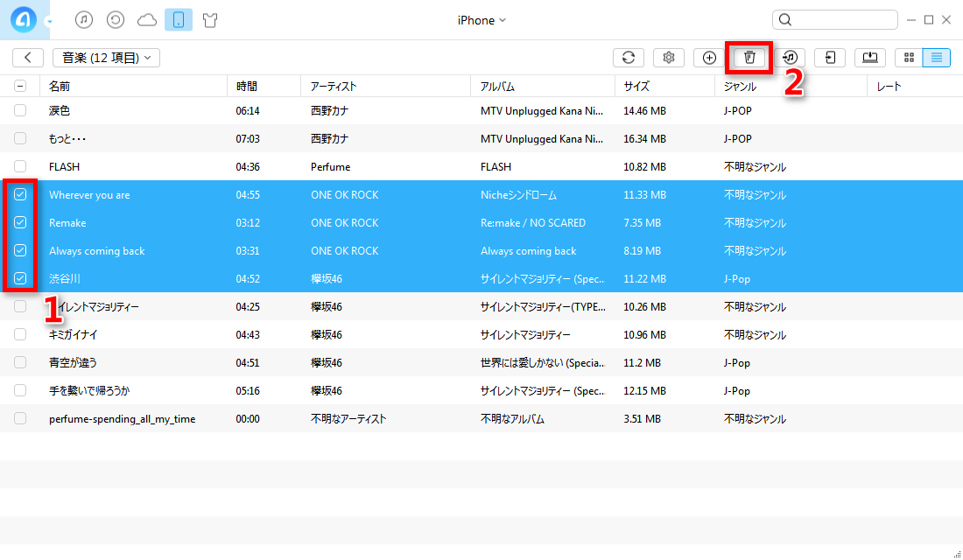Click the song perfume-spending_all_my_time
Screen dimensions: 963x560
click(123, 419)
